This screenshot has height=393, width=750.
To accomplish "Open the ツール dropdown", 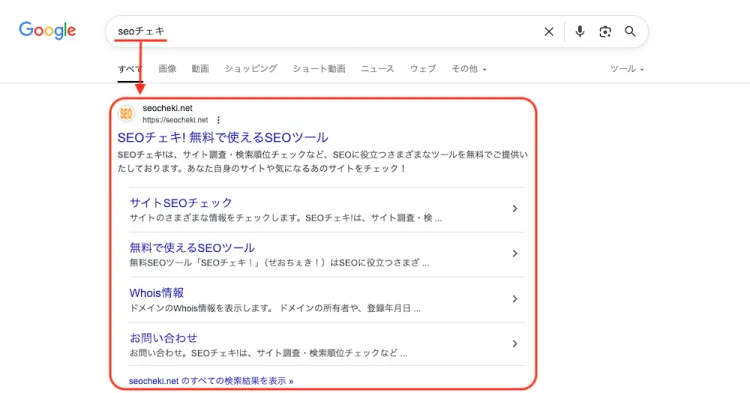I will tap(627, 69).
